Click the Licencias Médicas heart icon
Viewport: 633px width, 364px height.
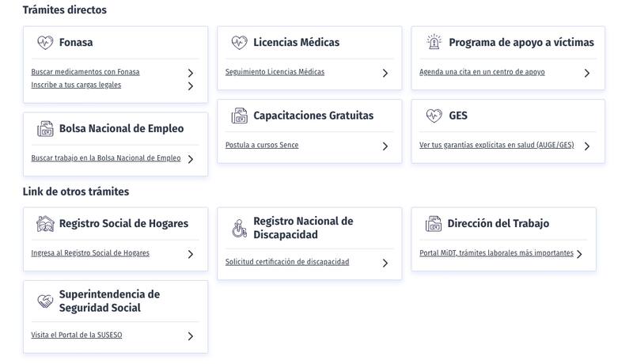click(x=239, y=43)
